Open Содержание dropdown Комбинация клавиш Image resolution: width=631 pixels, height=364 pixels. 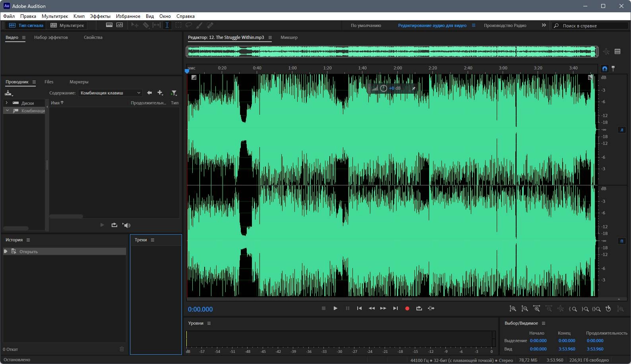110,93
